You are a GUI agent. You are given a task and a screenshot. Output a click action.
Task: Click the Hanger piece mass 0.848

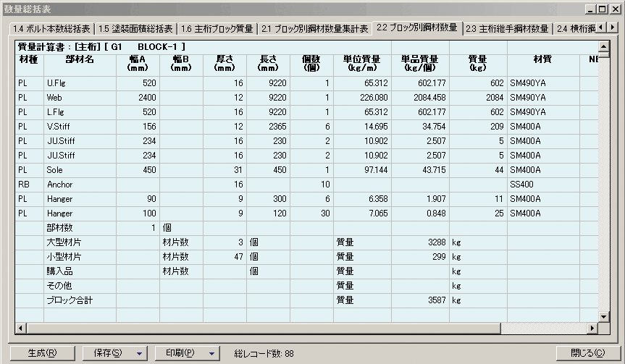point(421,213)
